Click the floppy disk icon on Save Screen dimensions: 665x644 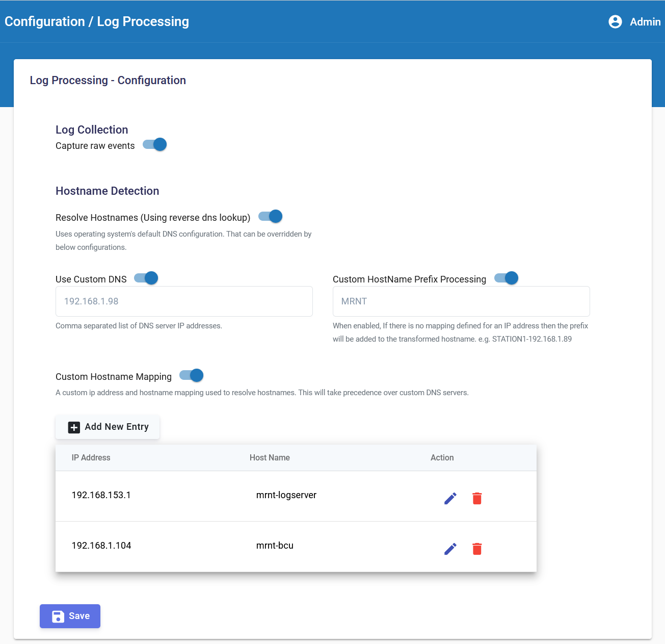58,616
